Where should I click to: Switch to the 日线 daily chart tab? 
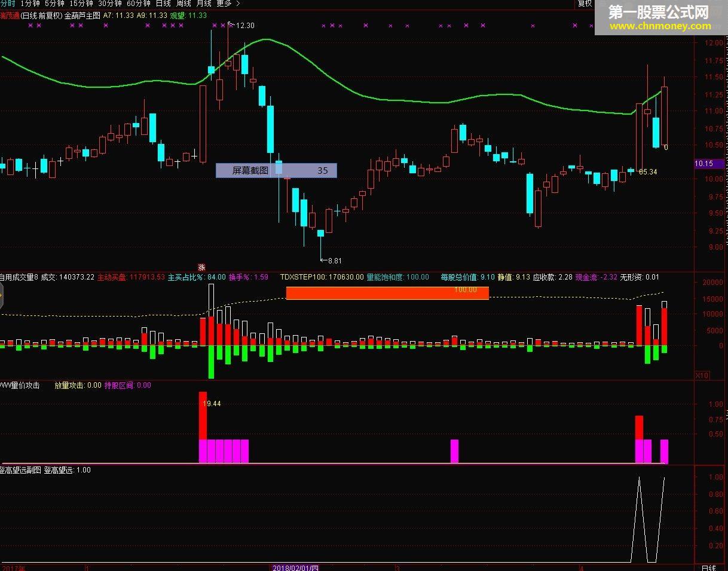(x=163, y=4)
